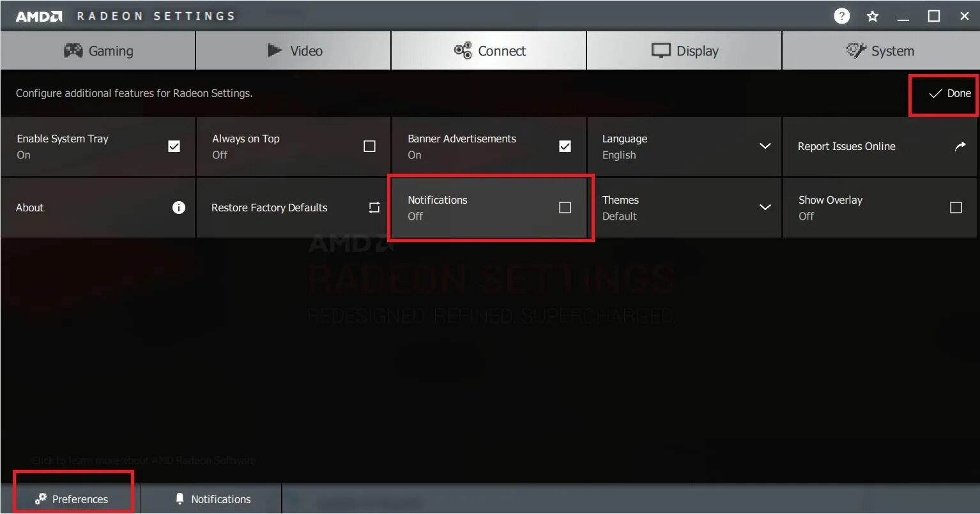Open the Connect tab

pyautogui.click(x=489, y=50)
